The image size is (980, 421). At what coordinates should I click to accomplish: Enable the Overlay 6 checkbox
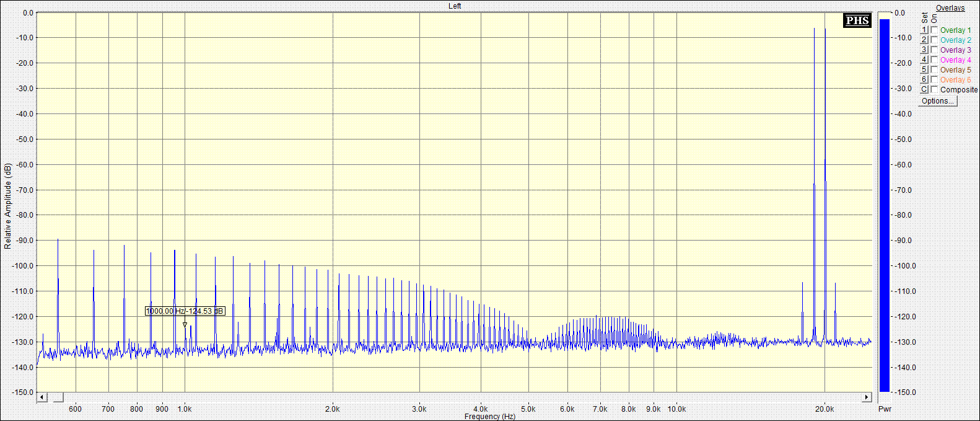934,79
